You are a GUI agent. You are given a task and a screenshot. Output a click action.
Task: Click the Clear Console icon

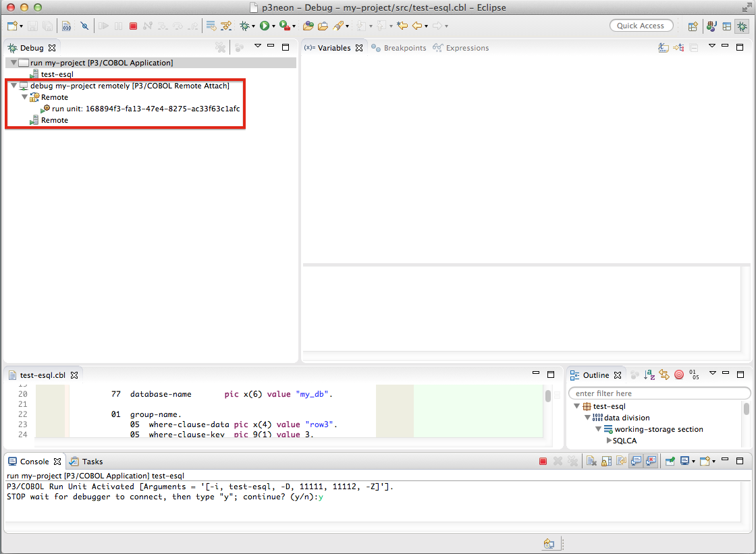pyautogui.click(x=591, y=462)
